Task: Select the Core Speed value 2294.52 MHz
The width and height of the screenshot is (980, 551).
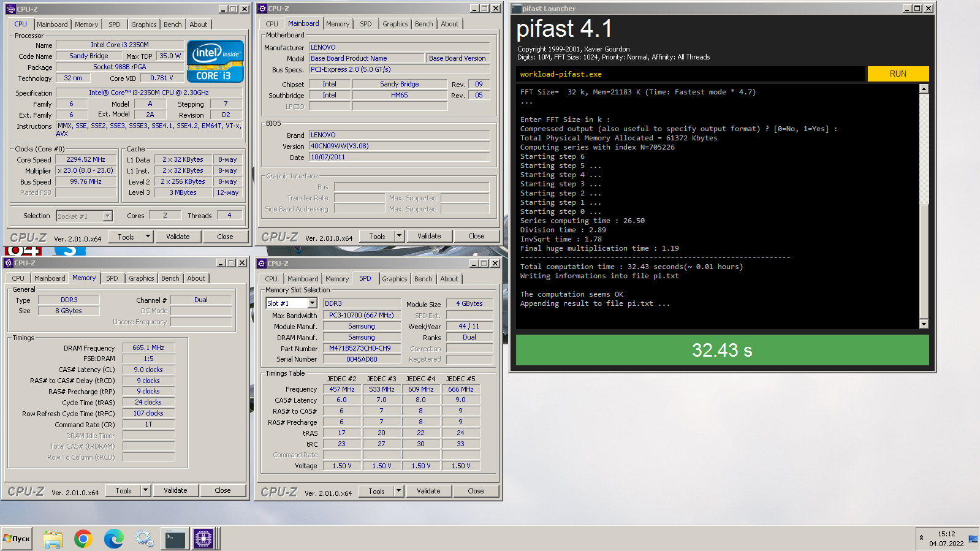Action: [86, 159]
